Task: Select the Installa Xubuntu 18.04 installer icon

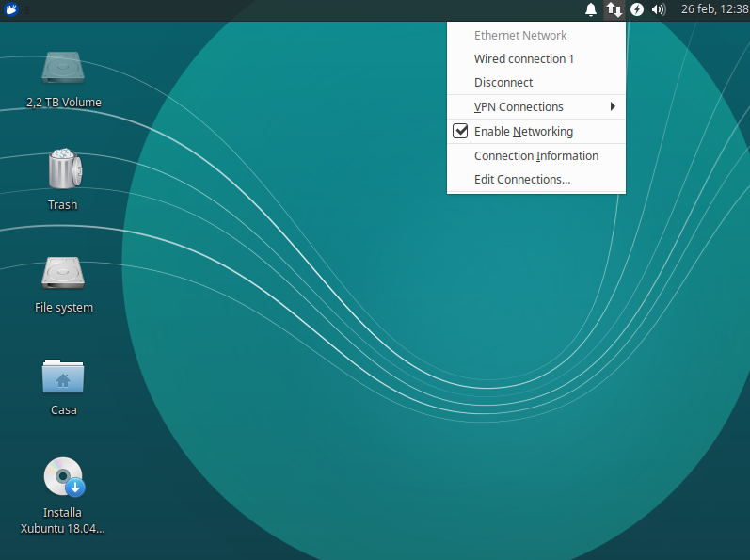Action: pyautogui.click(x=63, y=477)
